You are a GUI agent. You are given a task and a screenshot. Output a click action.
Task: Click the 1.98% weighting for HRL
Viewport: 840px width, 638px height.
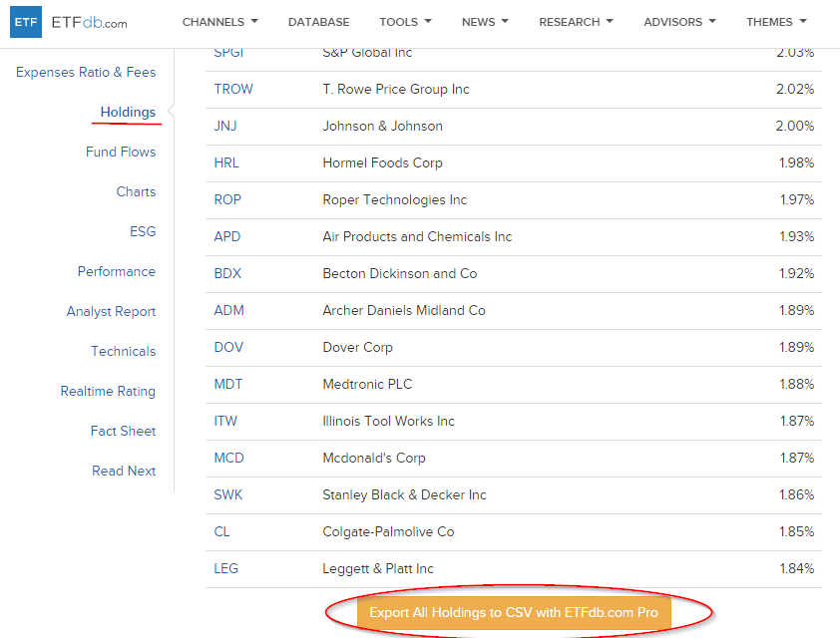pyautogui.click(x=797, y=162)
